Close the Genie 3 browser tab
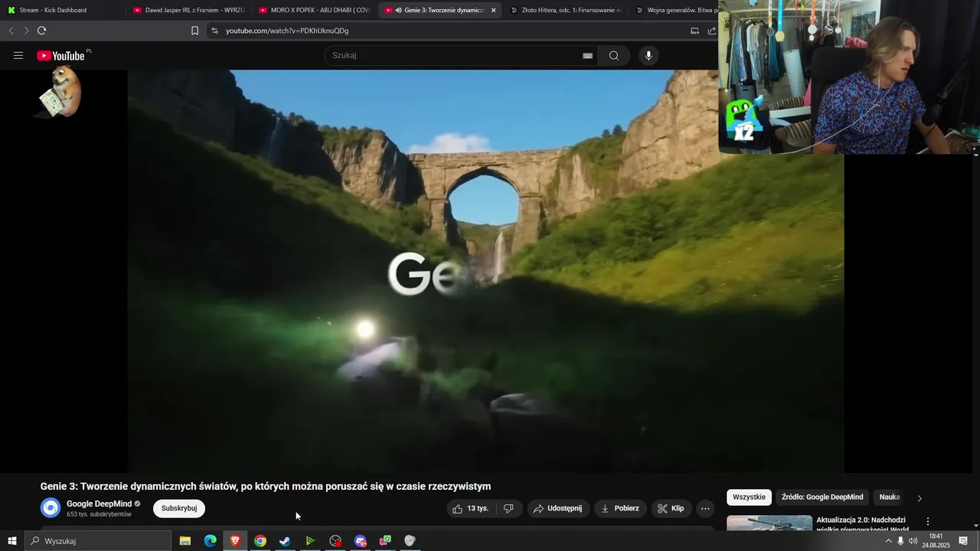Image resolution: width=980 pixels, height=551 pixels. pos(493,10)
